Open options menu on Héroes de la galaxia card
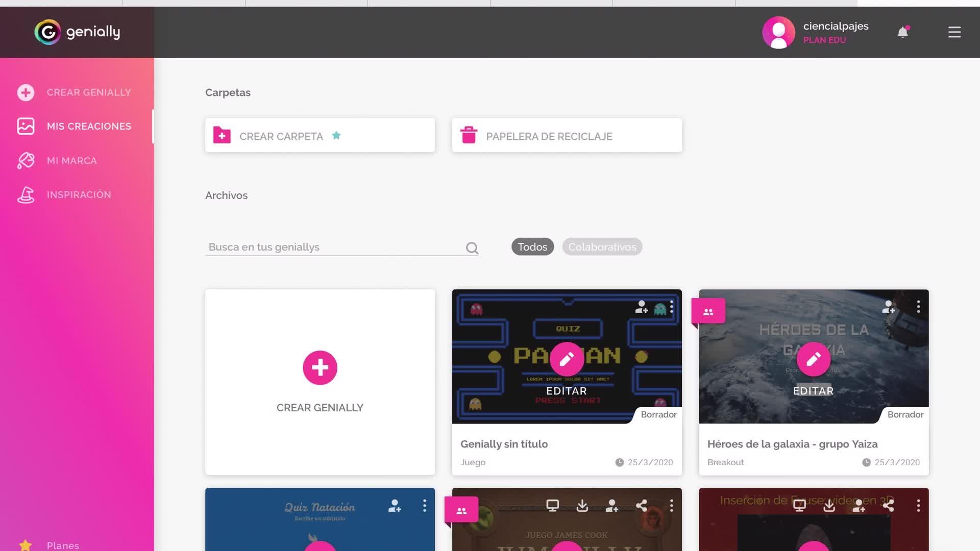The image size is (980, 551). tap(918, 307)
